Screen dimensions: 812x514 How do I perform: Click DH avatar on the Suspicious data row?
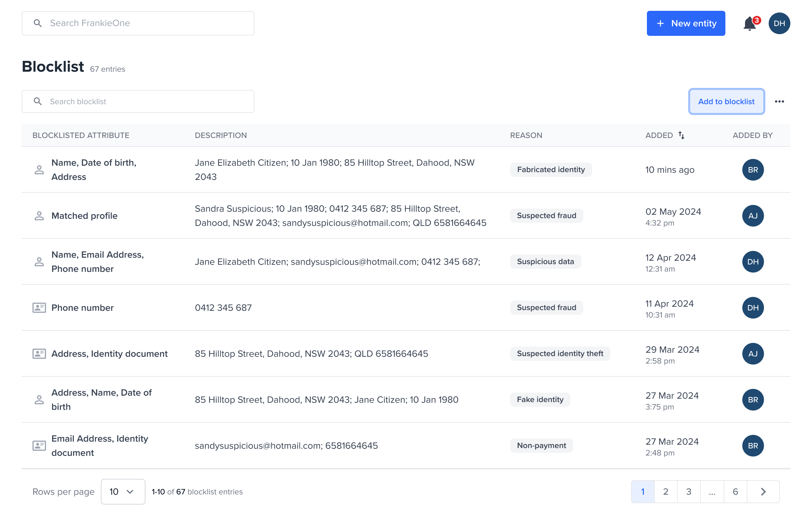click(752, 261)
